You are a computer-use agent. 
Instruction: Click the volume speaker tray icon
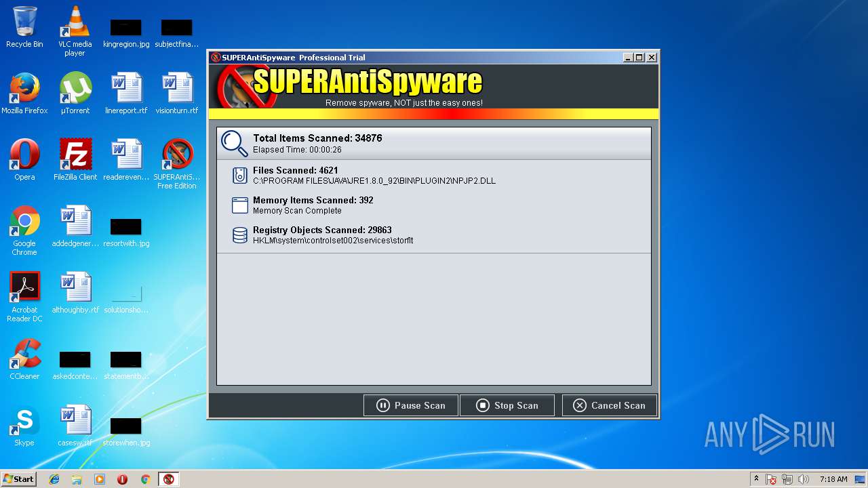pos(804,479)
